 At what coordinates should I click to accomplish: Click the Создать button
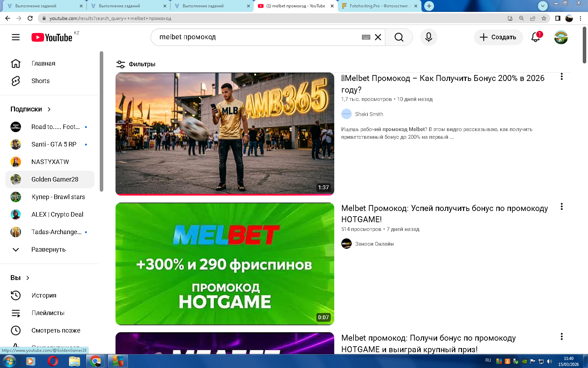(x=498, y=37)
